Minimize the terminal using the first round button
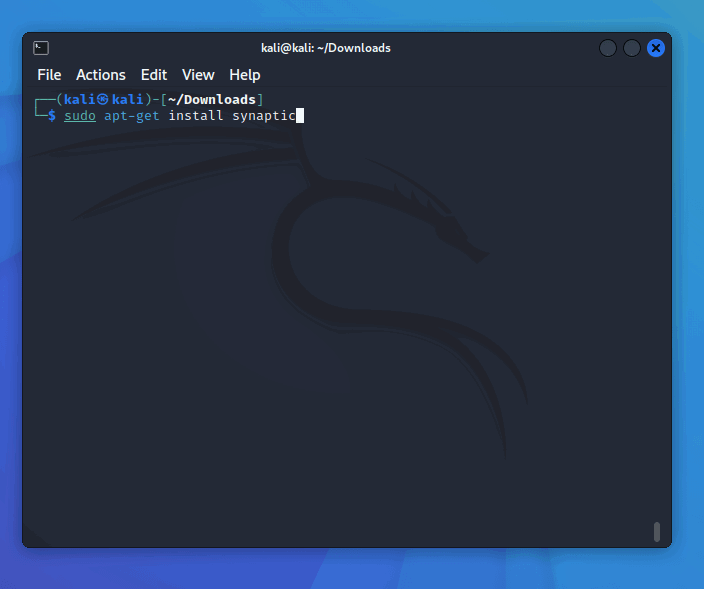The width and height of the screenshot is (704, 589). click(607, 48)
